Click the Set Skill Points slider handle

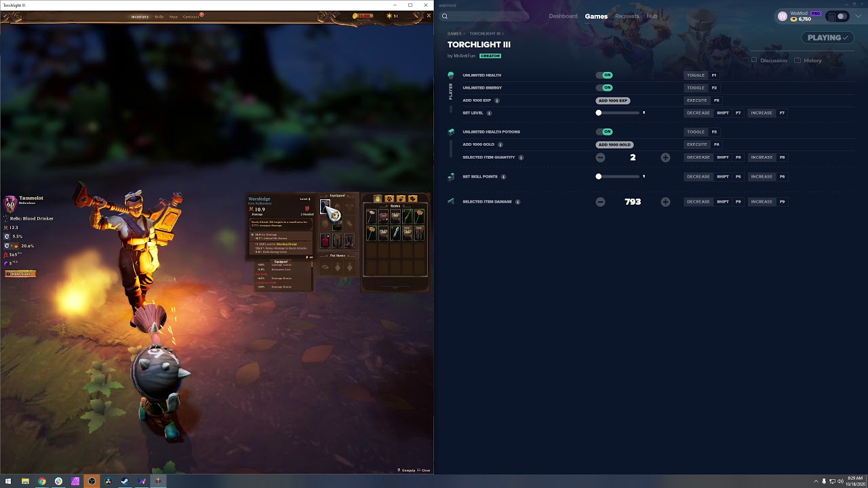pyautogui.click(x=599, y=177)
